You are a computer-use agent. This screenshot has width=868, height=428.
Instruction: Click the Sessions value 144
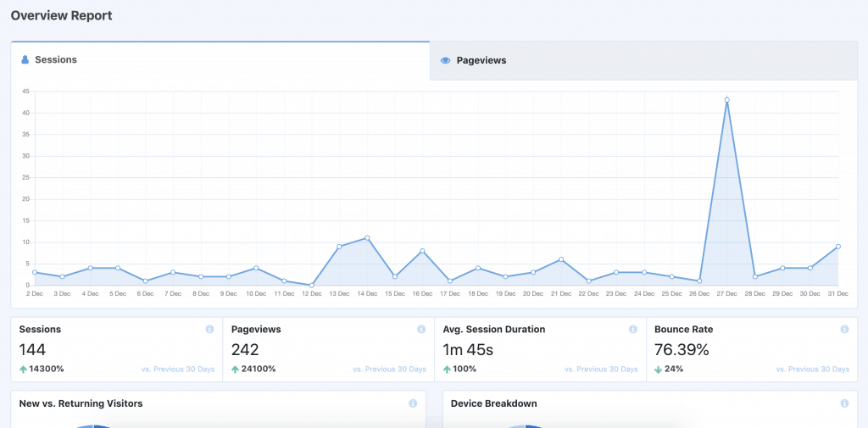tap(32, 350)
